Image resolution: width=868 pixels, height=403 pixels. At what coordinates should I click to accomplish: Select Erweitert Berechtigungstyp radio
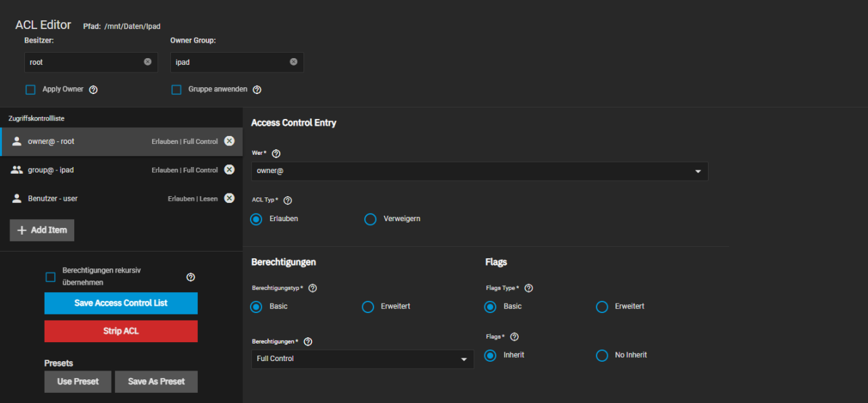[368, 307]
